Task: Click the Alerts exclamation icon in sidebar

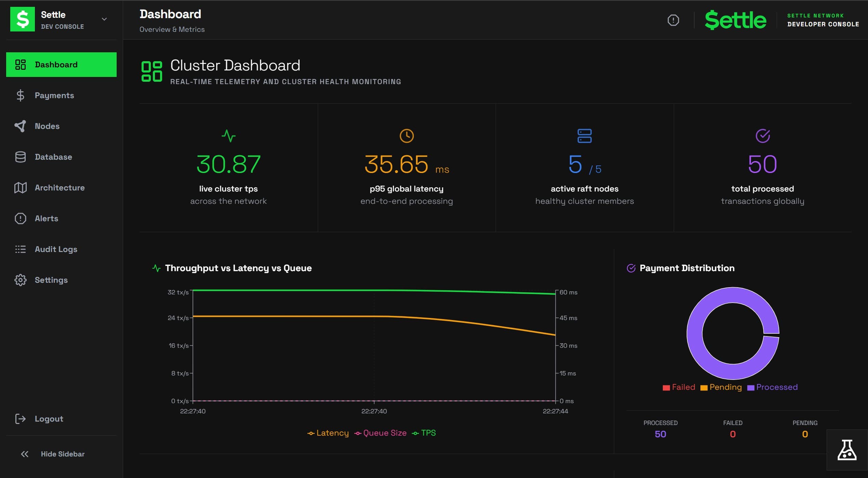Action: (x=21, y=218)
